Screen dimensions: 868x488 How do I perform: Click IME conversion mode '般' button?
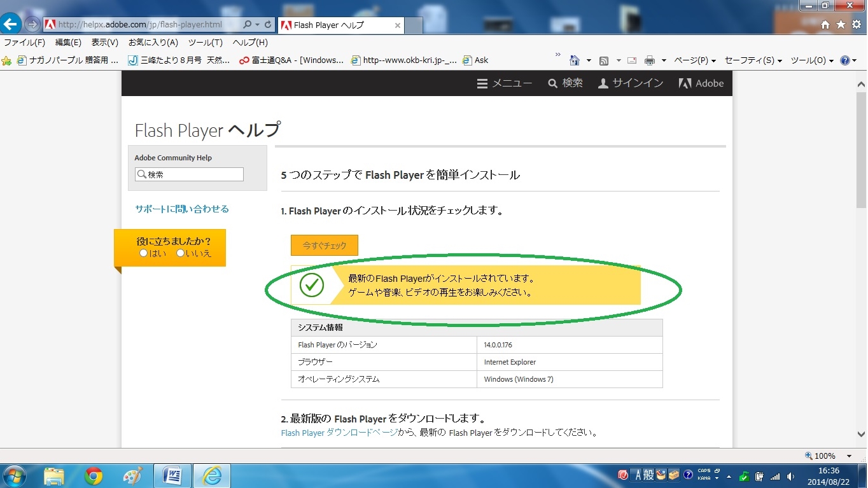tap(648, 475)
